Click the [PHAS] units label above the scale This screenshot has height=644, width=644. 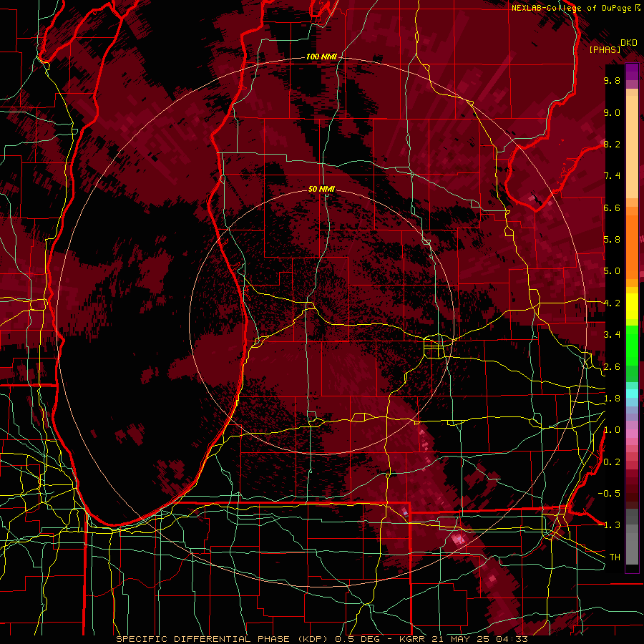[605, 49]
